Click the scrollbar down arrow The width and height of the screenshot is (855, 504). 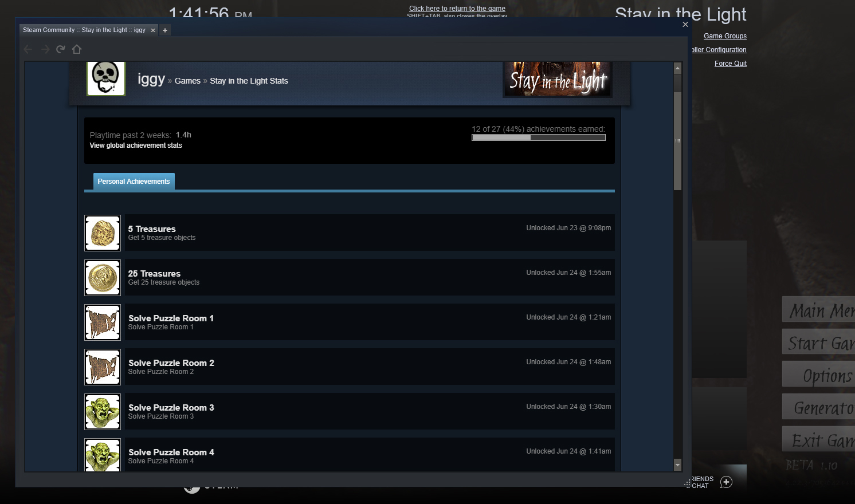click(677, 465)
